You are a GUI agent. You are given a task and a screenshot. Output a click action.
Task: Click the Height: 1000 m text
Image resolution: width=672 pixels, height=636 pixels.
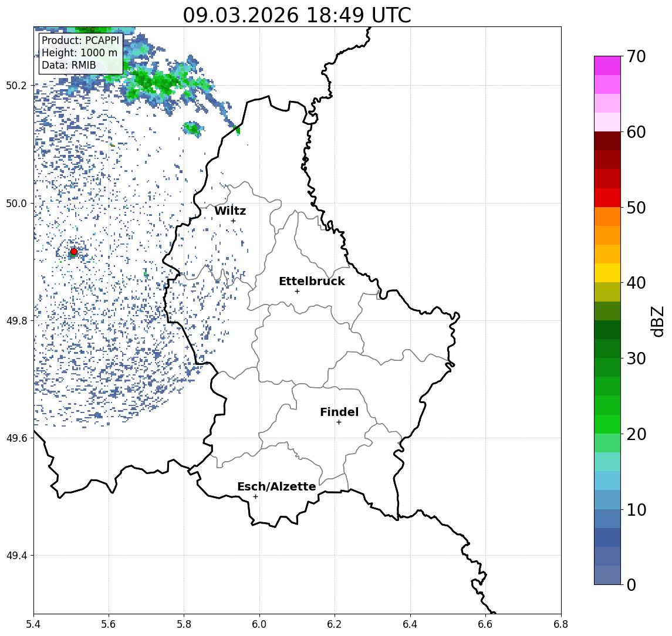[79, 53]
